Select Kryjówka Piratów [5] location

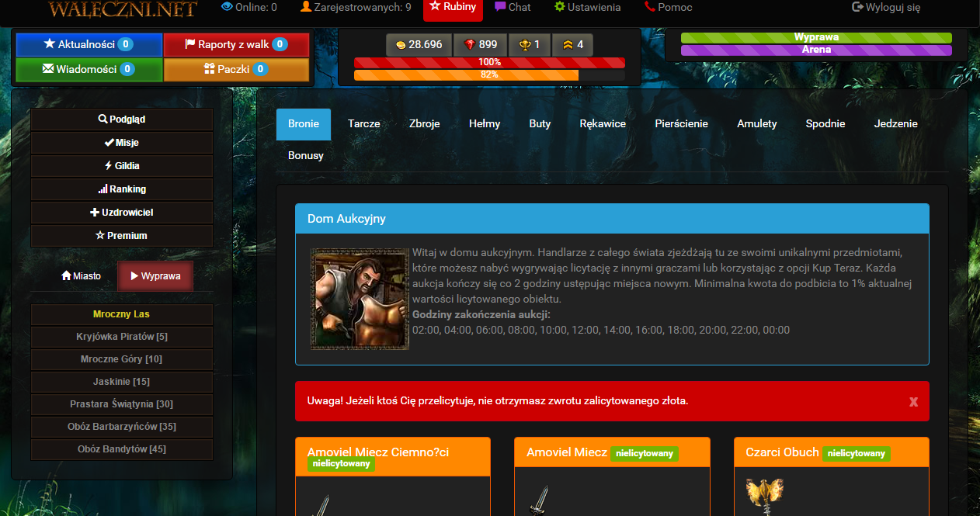122,337
